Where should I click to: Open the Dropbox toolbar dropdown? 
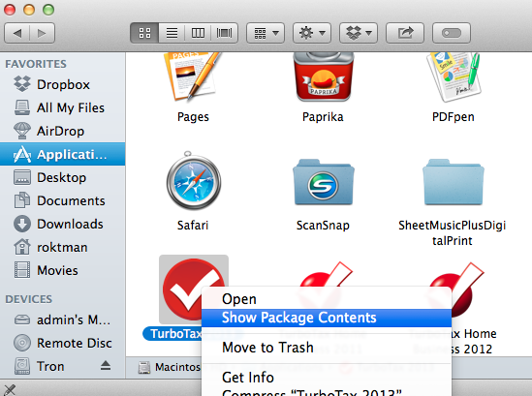359,33
